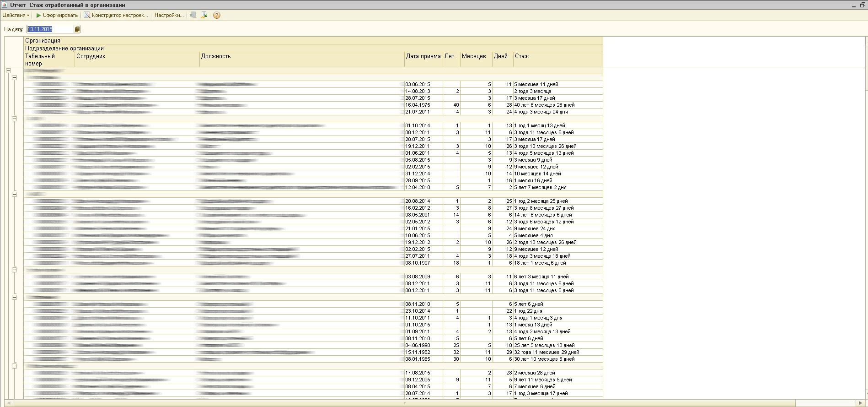
Task: Select the cell '7 месяцев 6 дней'
Action: pyautogui.click(x=558, y=387)
